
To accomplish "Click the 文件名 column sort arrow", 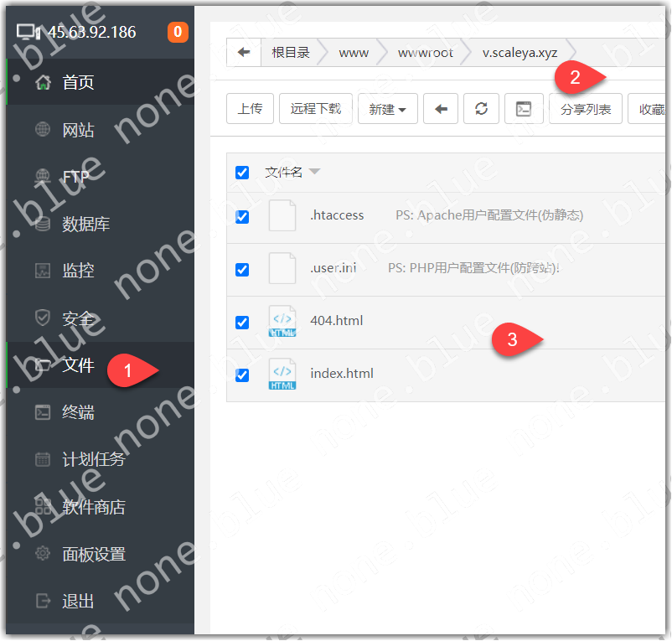I will tap(314, 172).
